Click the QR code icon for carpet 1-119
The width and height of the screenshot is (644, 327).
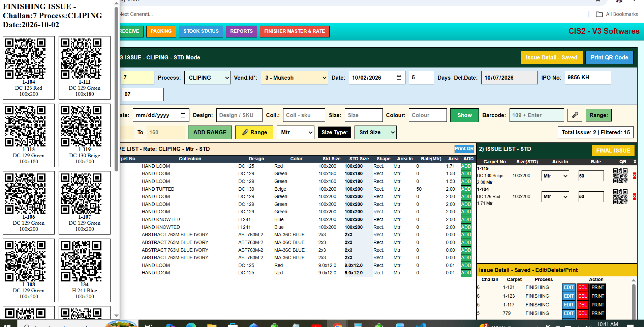620,175
